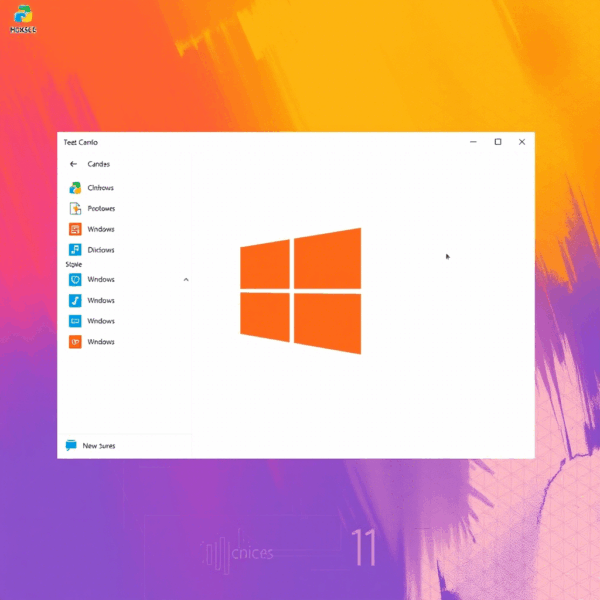
Task: Close the Teet Canlo window
Action: (522, 142)
